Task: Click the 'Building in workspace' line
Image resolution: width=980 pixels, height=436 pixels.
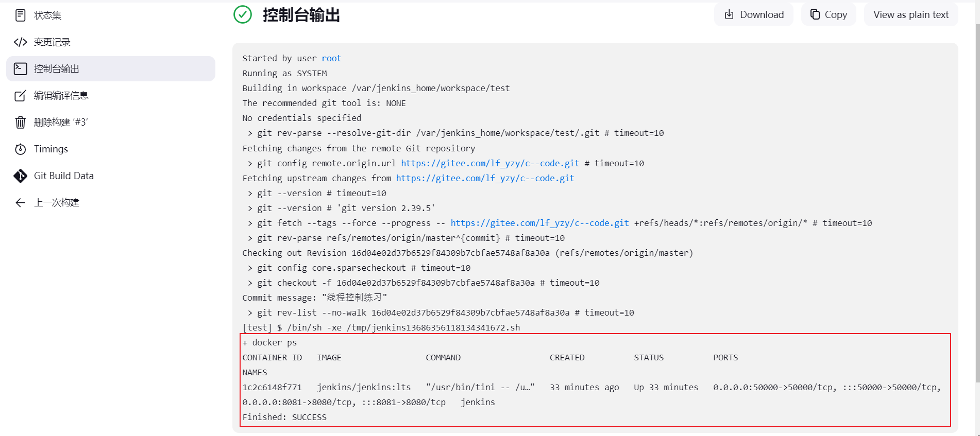Action: tap(376, 89)
